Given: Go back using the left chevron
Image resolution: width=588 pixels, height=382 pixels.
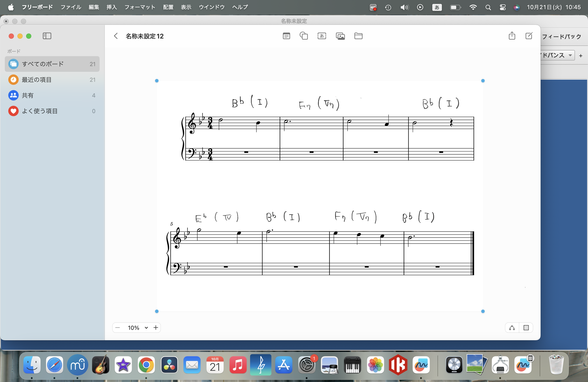Looking at the screenshot, I should (x=116, y=36).
